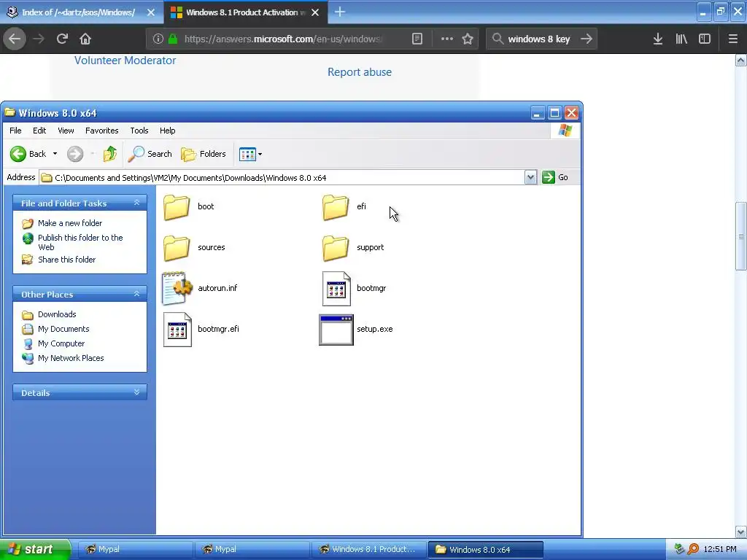Open browser hamburger menu
Image resolution: width=747 pixels, height=560 pixels.
click(732, 39)
